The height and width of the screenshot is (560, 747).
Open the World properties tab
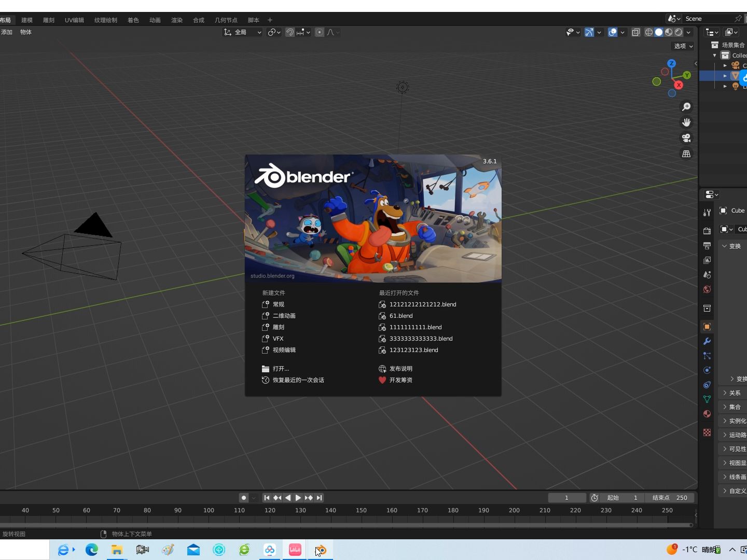pos(707,289)
